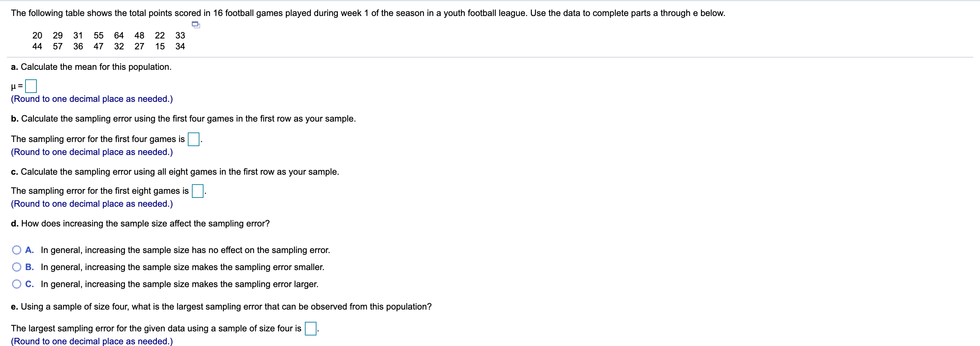Click the bold 'c.' part label

[14, 172]
